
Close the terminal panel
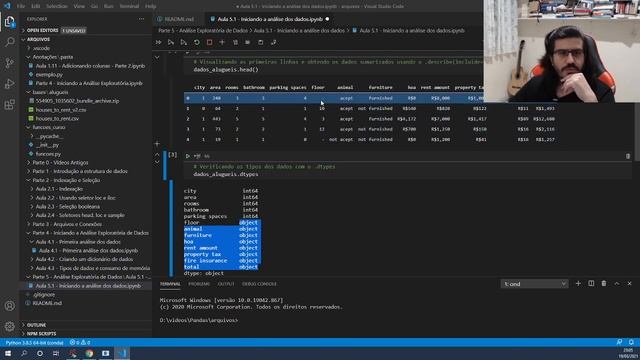[629, 284]
